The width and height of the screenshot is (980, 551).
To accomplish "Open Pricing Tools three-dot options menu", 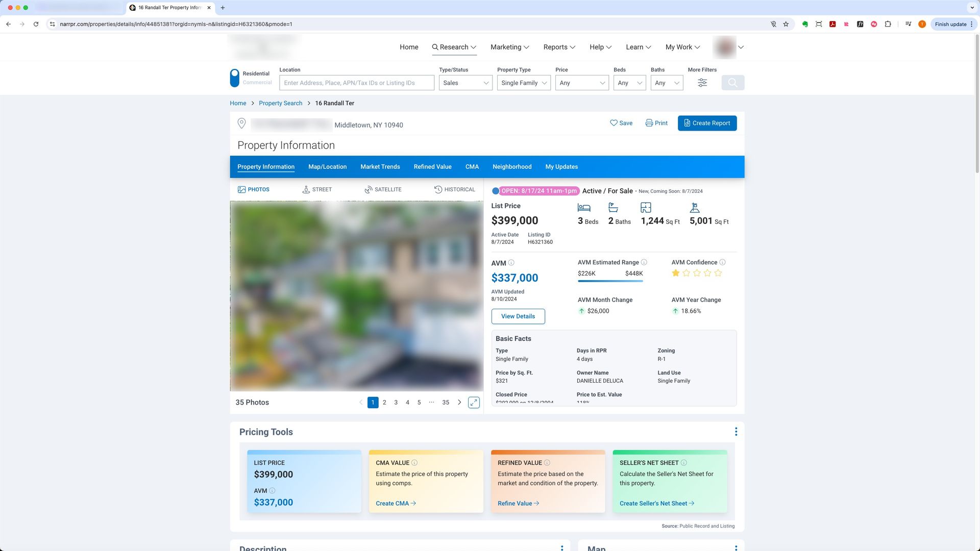I will (736, 432).
